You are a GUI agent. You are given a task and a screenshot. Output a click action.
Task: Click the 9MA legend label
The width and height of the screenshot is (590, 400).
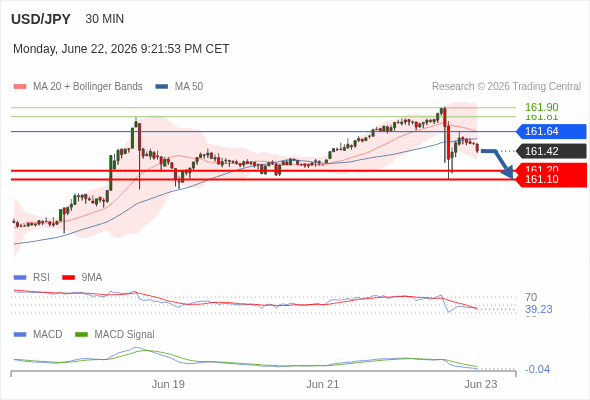[x=92, y=278]
